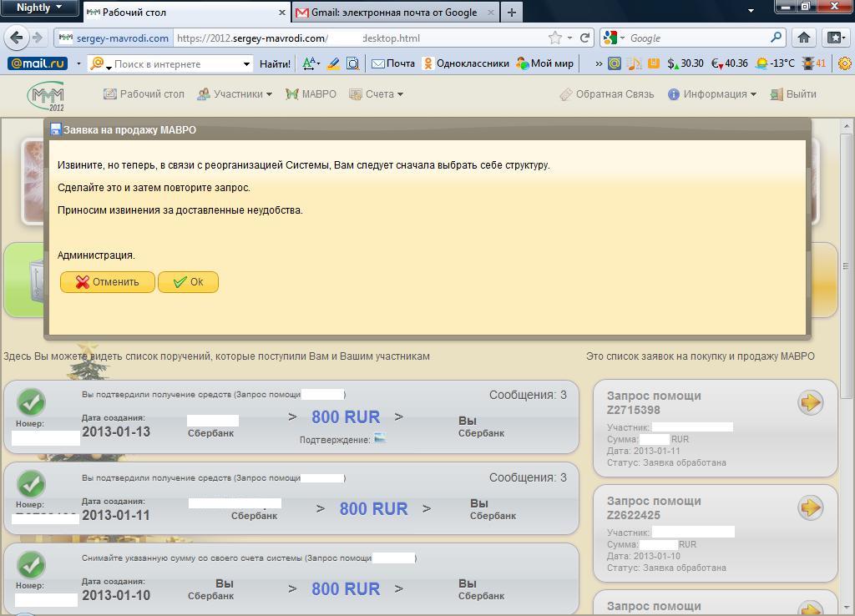Click the Google search input field
The image size is (855, 616).
coord(697,38)
